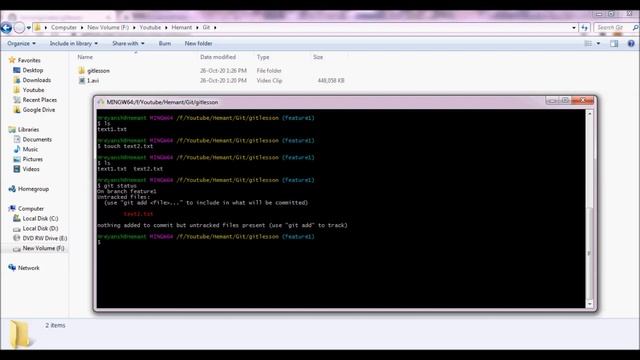The width and height of the screenshot is (640, 360).
Task: Toggle the preview pane icon
Action: coord(614,43)
